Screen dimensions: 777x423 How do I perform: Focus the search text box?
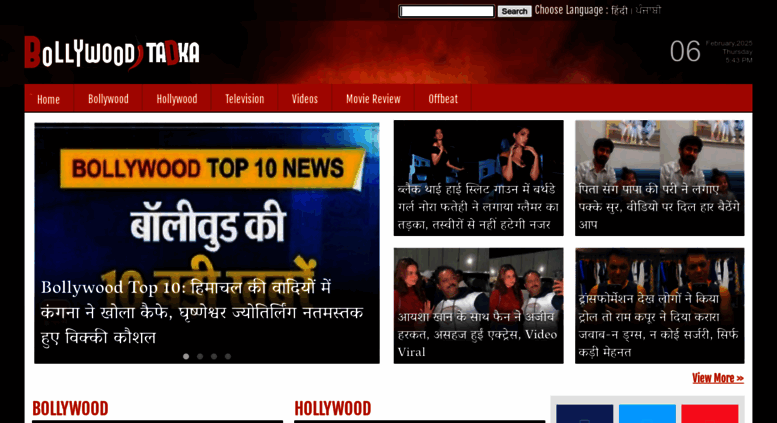pos(446,11)
